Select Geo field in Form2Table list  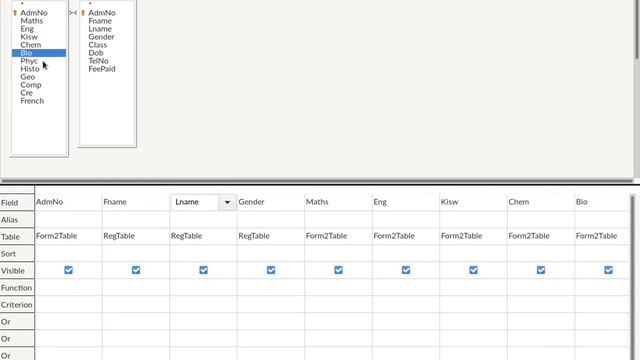click(28, 77)
